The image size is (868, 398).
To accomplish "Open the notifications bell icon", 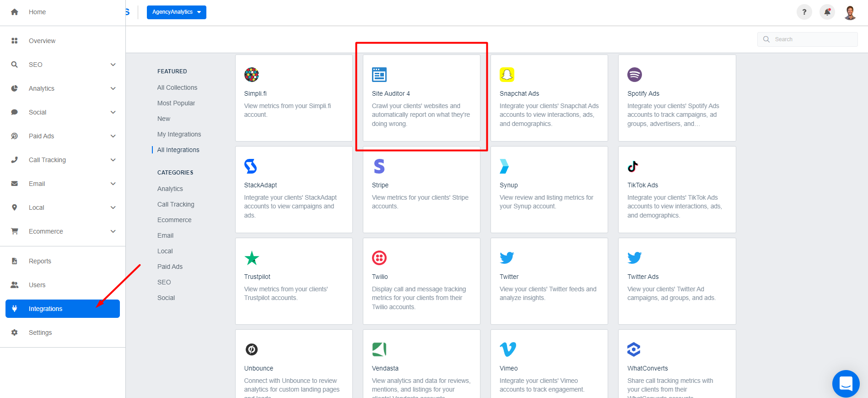I will 827,12.
